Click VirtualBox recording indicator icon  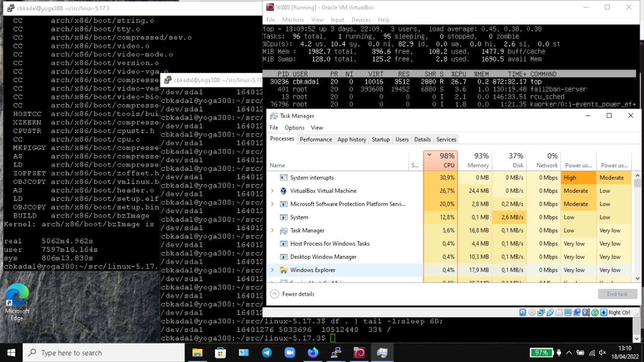577,312
